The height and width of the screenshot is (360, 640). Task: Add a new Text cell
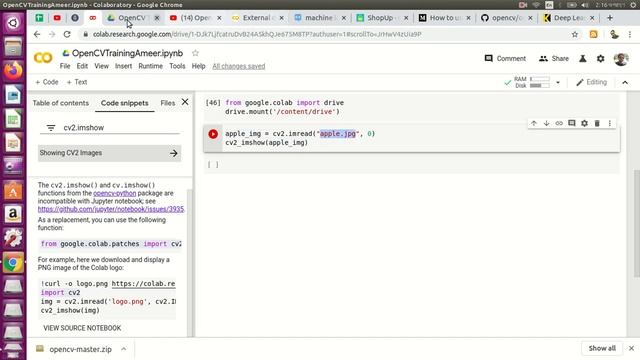77,82
